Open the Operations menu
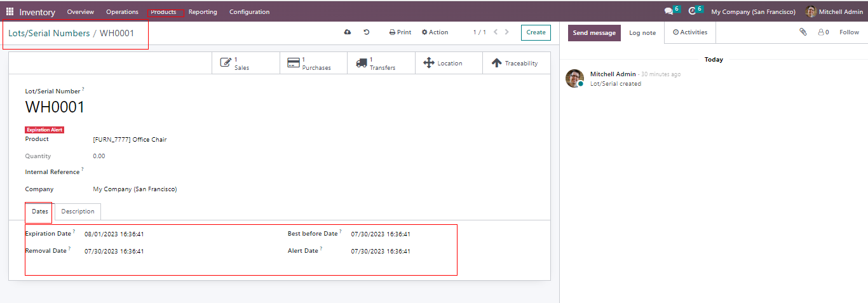 point(122,11)
